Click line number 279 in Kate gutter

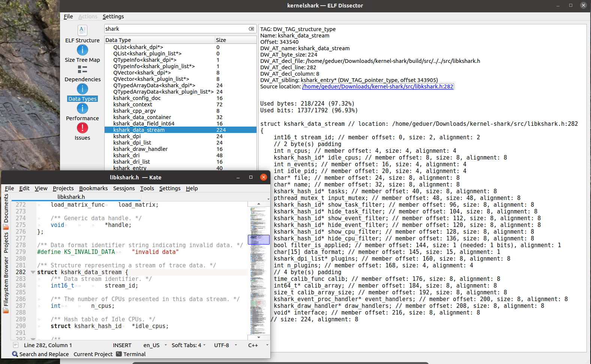(21, 252)
